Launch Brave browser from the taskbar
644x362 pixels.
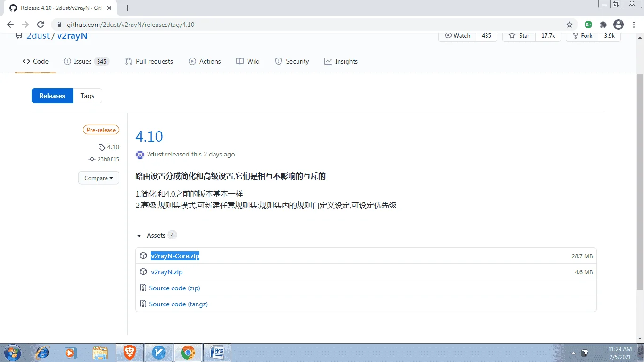click(x=129, y=352)
